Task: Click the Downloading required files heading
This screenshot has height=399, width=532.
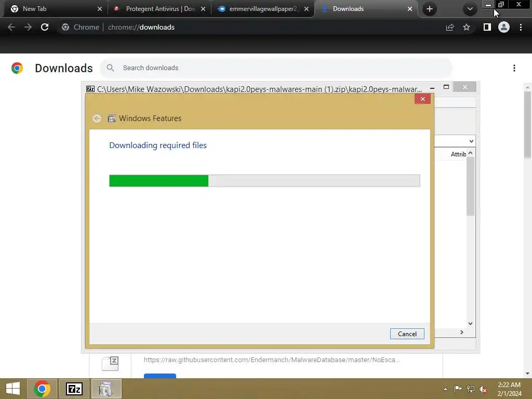Action: pos(158,145)
